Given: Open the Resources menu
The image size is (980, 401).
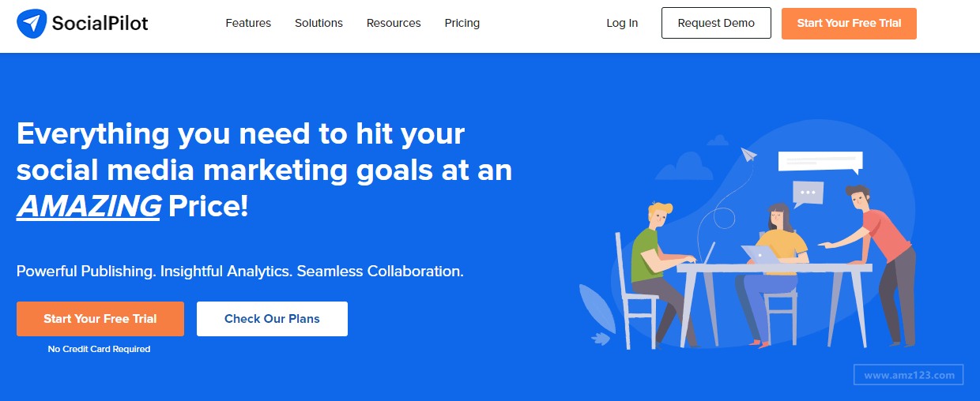Looking at the screenshot, I should coord(394,23).
